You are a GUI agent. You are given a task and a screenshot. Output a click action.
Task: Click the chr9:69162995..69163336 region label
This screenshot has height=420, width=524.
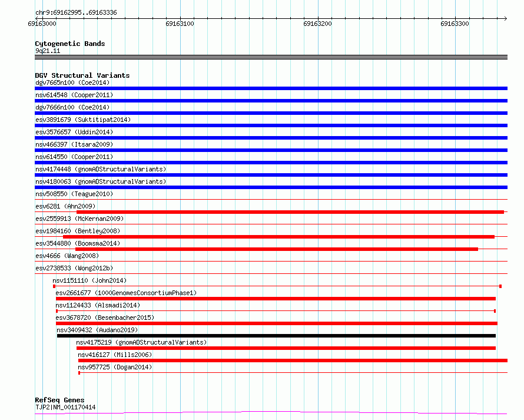tap(76, 13)
